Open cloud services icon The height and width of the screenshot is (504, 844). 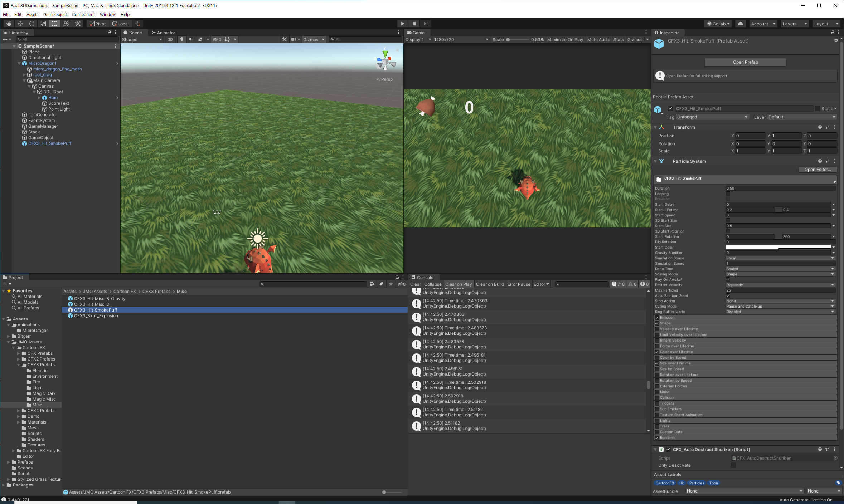741,24
